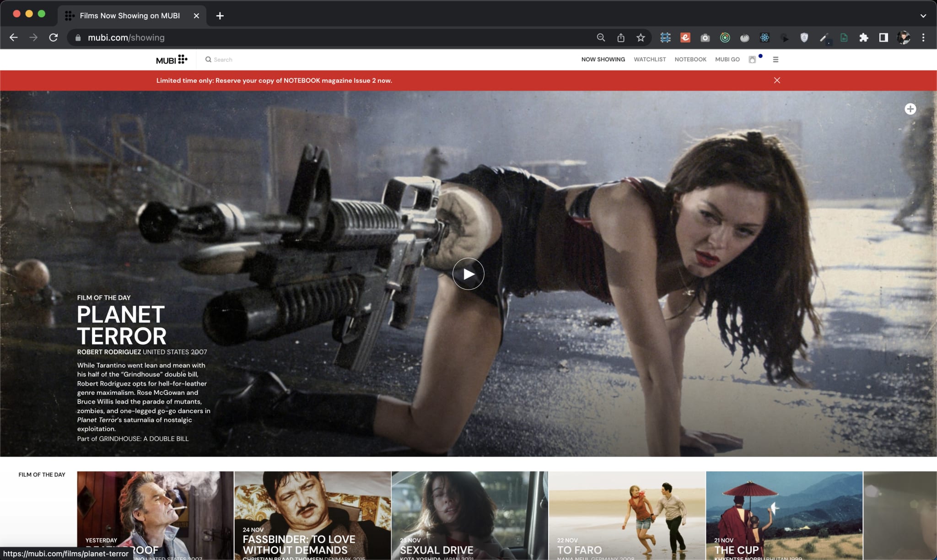Screen dimensions: 937x560
Task: Open yesterday's film thumbnail with smoking man
Action: [x=155, y=516]
